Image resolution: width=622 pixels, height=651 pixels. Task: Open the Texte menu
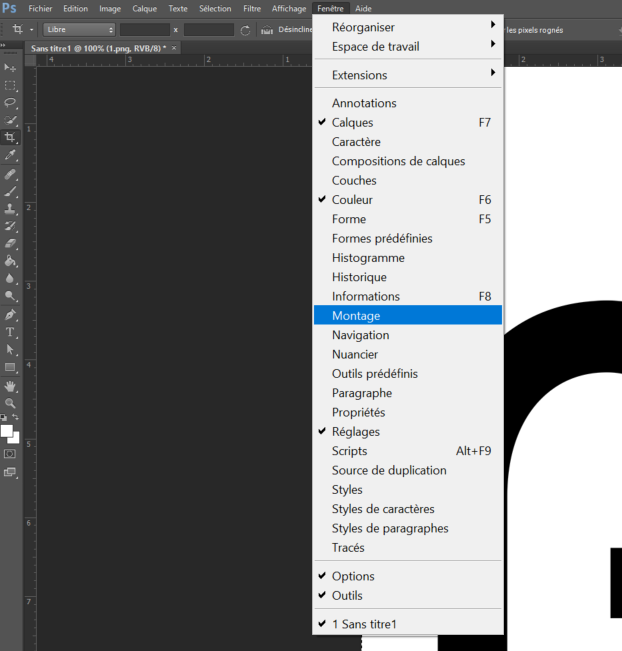point(178,8)
